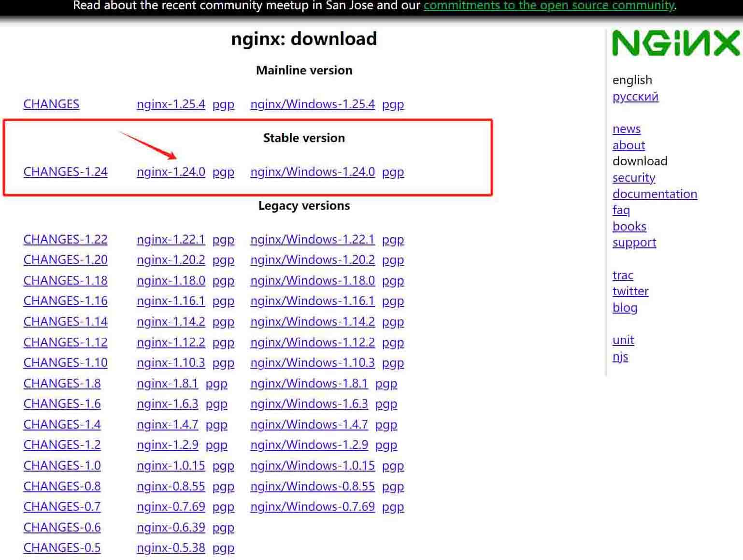The width and height of the screenshot is (743, 560).
Task: Download nginx/Windows-1.20.2
Action: pos(313,260)
